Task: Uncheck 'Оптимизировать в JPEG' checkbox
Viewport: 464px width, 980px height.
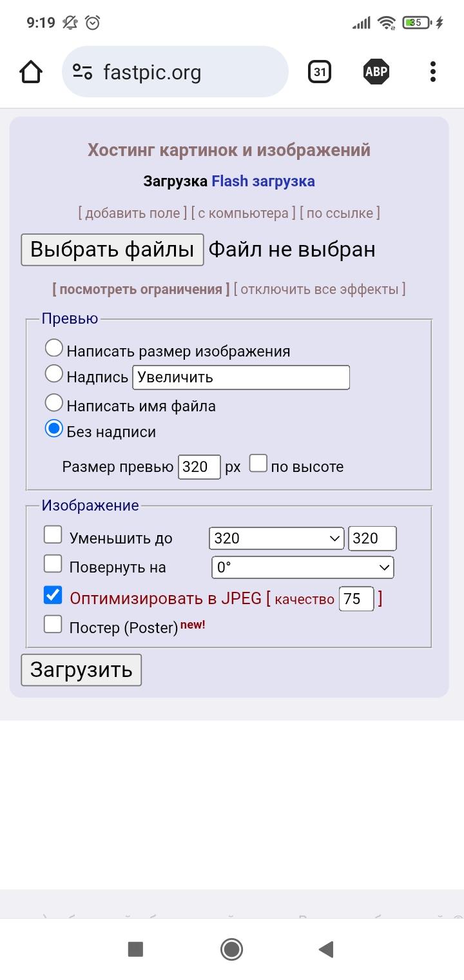Action: point(53,595)
